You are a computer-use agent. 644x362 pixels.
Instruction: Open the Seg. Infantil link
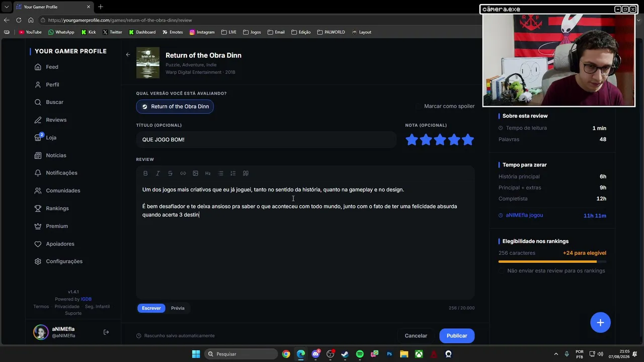(97, 307)
